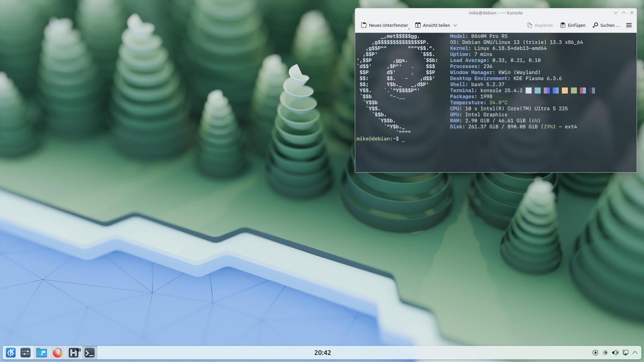Click the yellow color block in terminal
Viewport: 644px width, 362px height.
coord(565,90)
